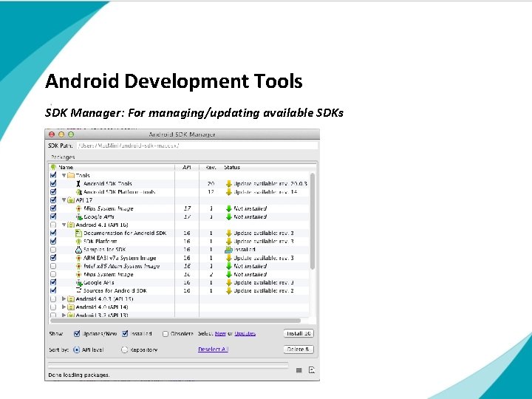This screenshot has height=399, width=532.
Task: Click the Intel x86 Atom System Image icon
Action: (x=78, y=266)
